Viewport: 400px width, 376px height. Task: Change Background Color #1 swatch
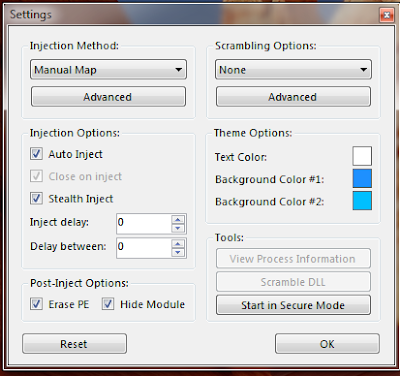coord(362,178)
